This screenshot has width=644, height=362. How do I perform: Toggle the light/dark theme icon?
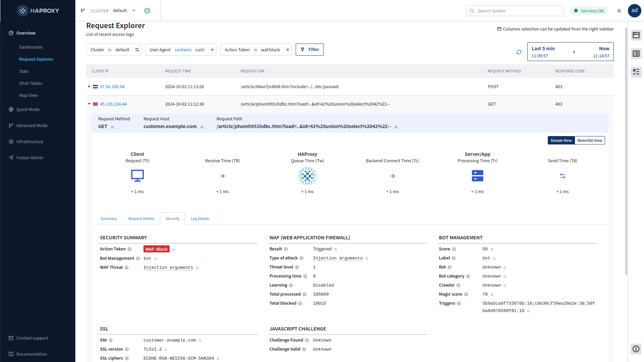tap(619, 11)
